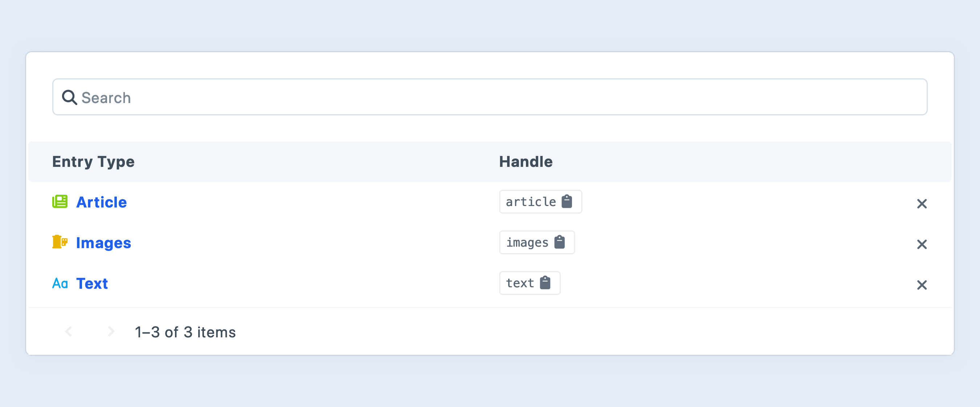Open the Images entry type
980x407 pixels.
point(103,242)
